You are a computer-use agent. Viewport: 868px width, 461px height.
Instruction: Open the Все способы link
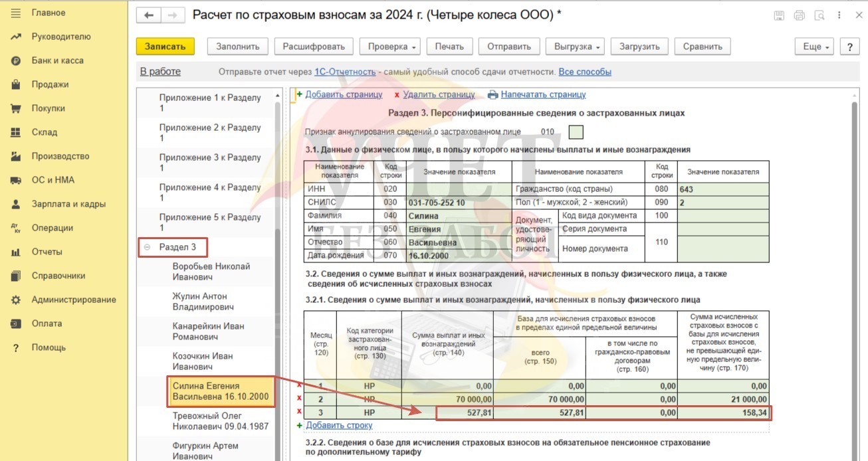(x=585, y=72)
